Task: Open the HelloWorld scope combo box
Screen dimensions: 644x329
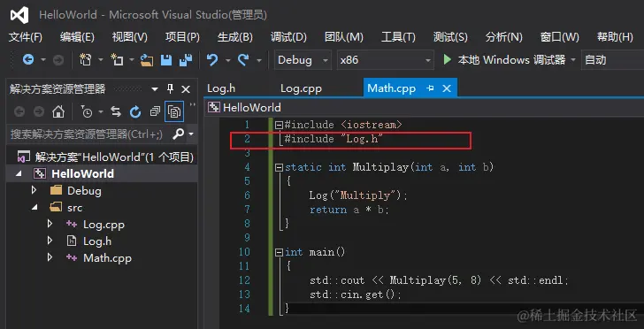Action: pos(425,108)
